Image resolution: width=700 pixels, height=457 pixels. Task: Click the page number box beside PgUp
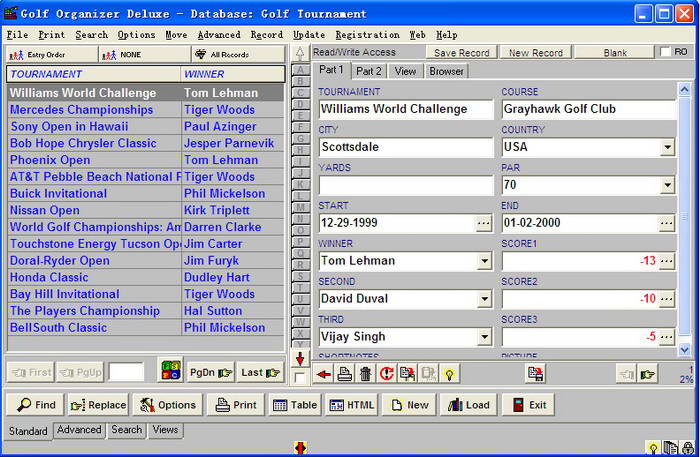[126, 372]
